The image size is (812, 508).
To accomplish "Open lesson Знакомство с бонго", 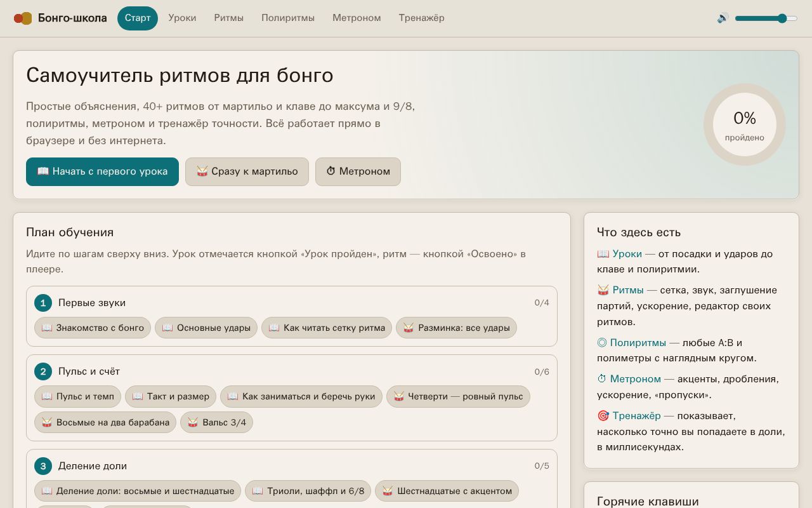I will 93,328.
